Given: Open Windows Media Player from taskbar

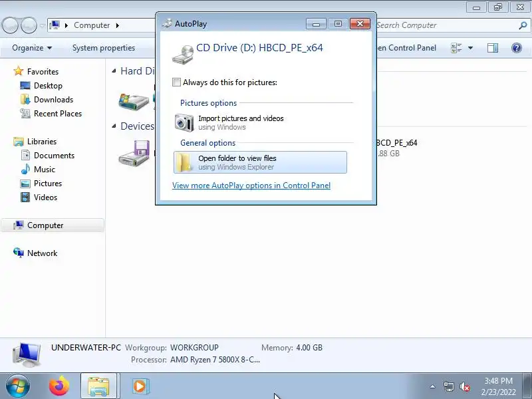Looking at the screenshot, I should [140, 386].
